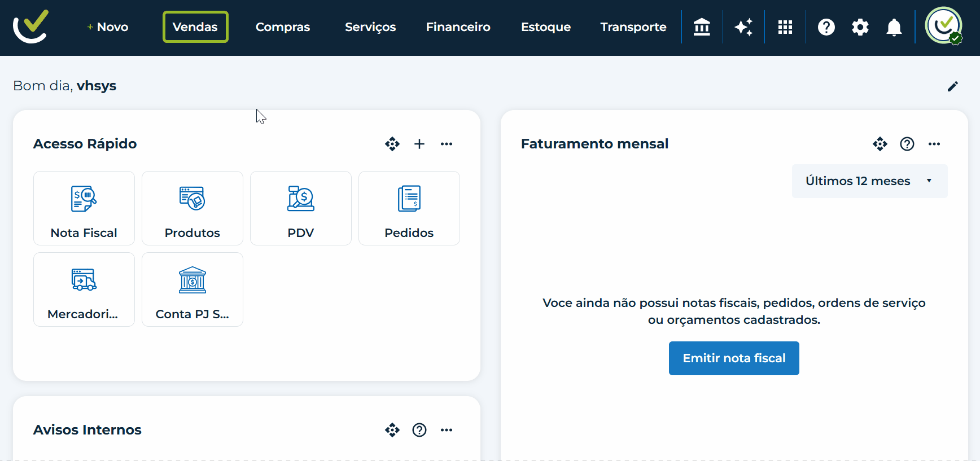Viewport: 980px width, 461px height.
Task: Open the three-dot menu of Acesso Rápido
Action: [x=447, y=144]
